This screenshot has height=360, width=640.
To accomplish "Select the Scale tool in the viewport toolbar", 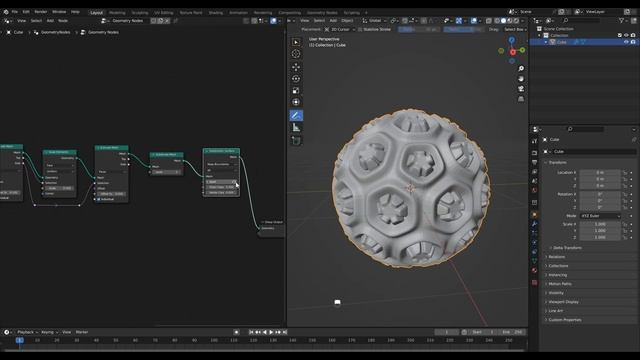I will point(296,90).
